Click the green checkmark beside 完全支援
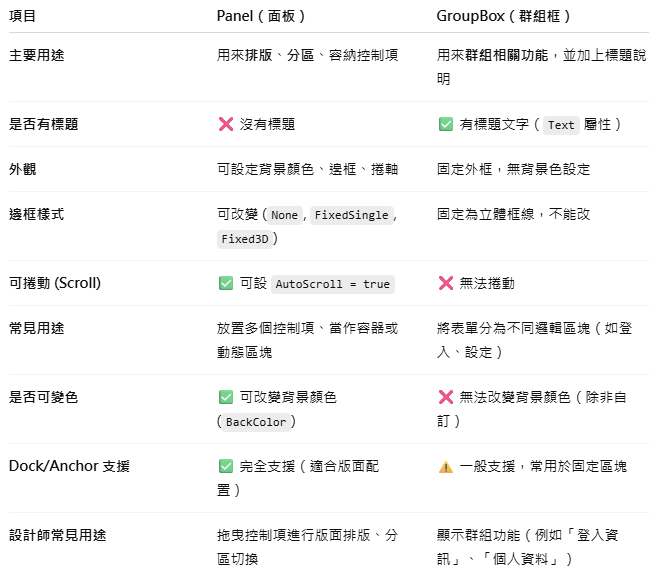 (226, 466)
